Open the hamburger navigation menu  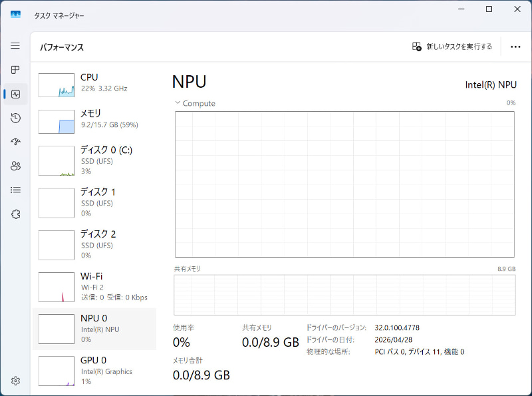(x=15, y=45)
